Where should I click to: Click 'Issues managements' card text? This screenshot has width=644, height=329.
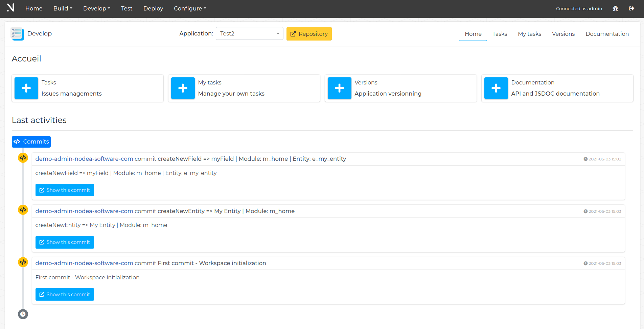pyautogui.click(x=71, y=94)
